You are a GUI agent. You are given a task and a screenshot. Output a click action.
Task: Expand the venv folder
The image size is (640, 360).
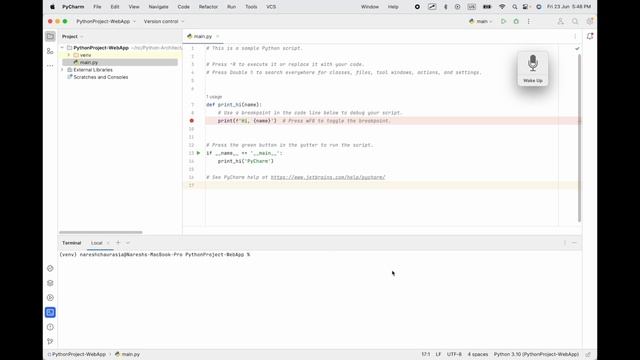(69, 55)
